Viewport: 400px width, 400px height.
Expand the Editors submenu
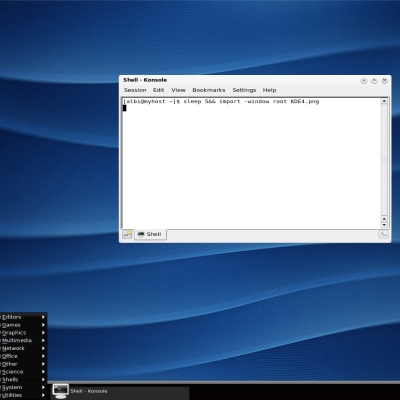(23, 317)
